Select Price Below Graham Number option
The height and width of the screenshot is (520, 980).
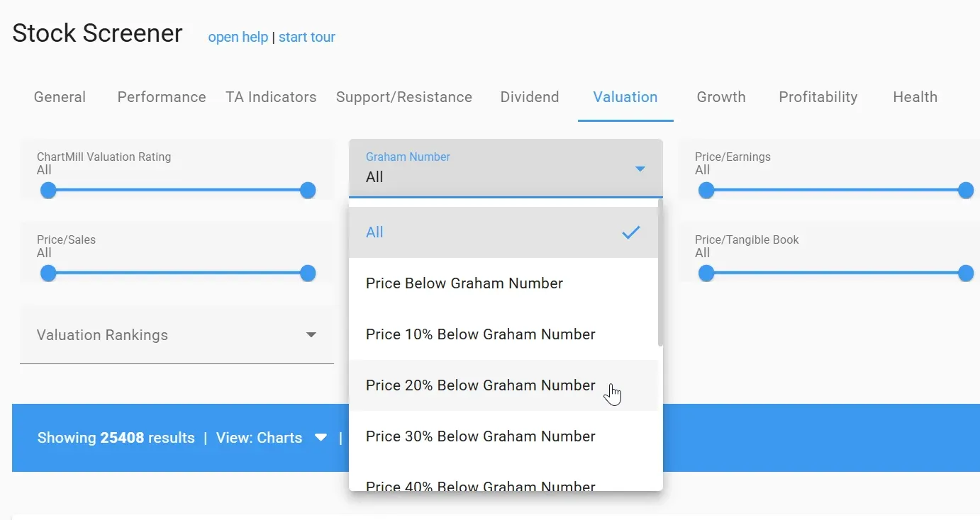click(x=464, y=283)
